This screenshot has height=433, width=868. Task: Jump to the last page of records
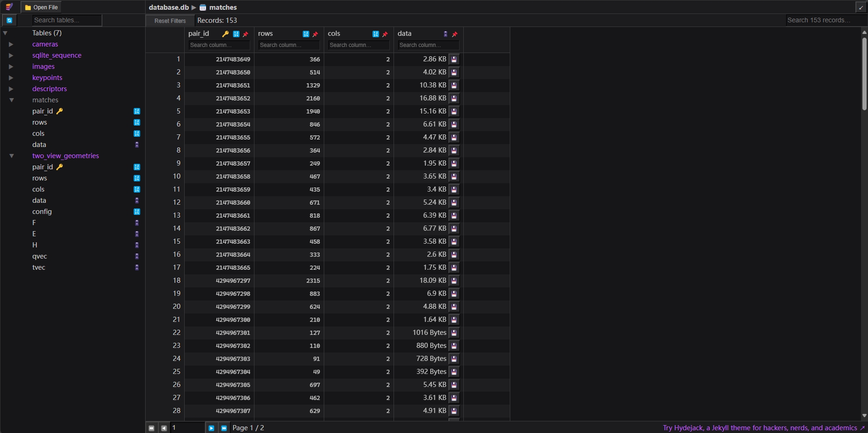coord(224,428)
